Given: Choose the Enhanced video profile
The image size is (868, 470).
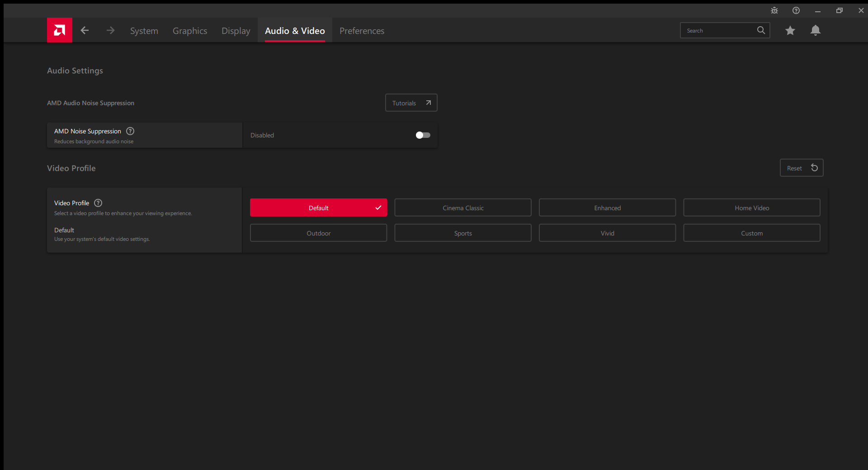Looking at the screenshot, I should tap(608, 207).
